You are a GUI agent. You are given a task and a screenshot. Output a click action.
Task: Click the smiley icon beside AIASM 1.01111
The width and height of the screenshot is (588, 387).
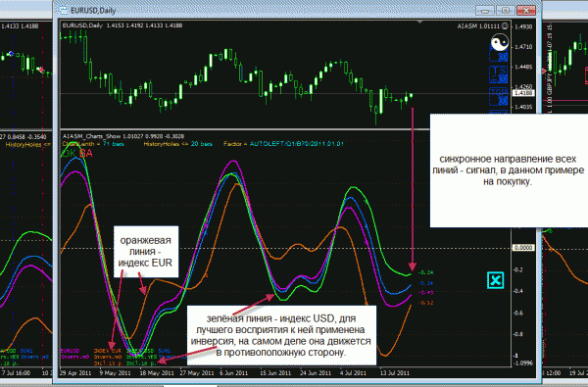(x=505, y=26)
